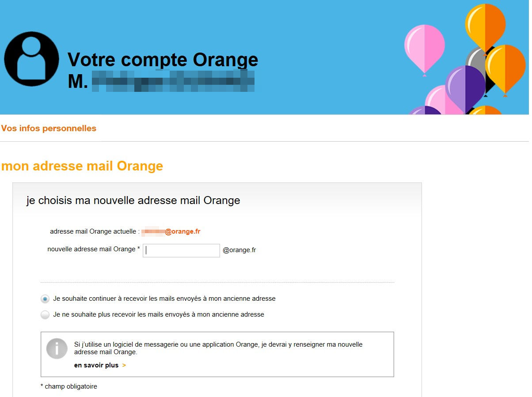Select "Je souhaite continuer à recevoir" radio option

pos(45,299)
